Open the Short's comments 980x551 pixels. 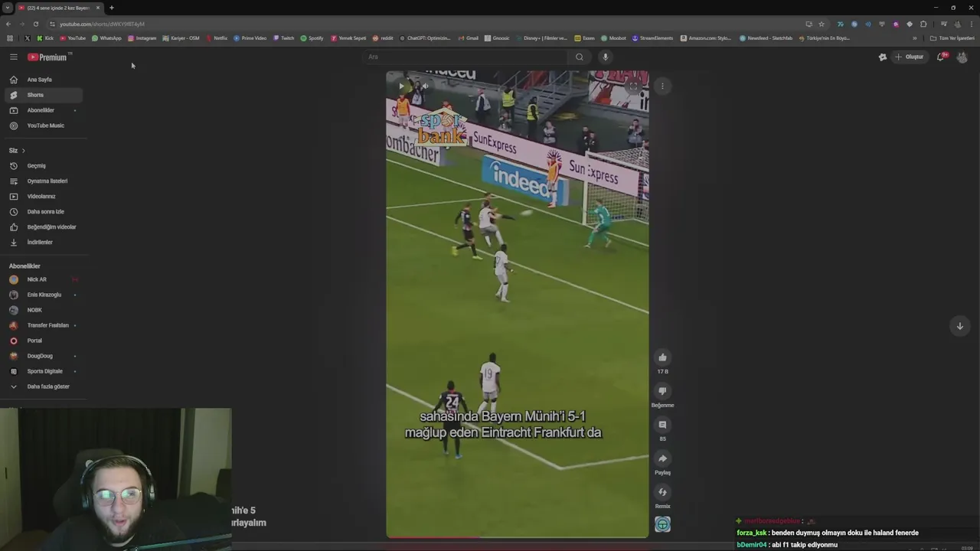(x=663, y=425)
